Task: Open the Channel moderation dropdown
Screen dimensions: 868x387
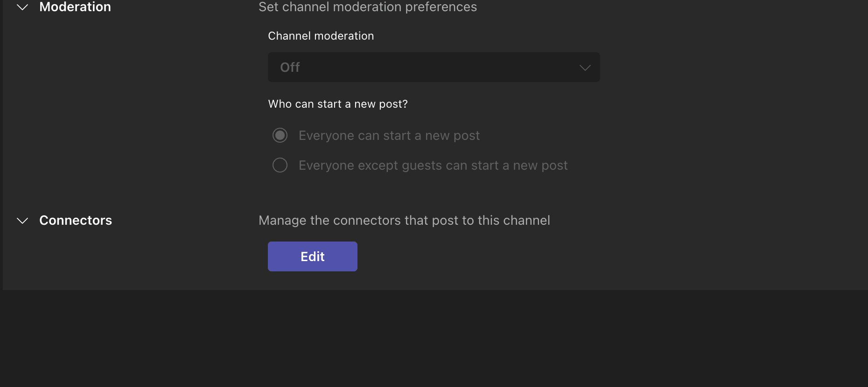Action: click(433, 67)
